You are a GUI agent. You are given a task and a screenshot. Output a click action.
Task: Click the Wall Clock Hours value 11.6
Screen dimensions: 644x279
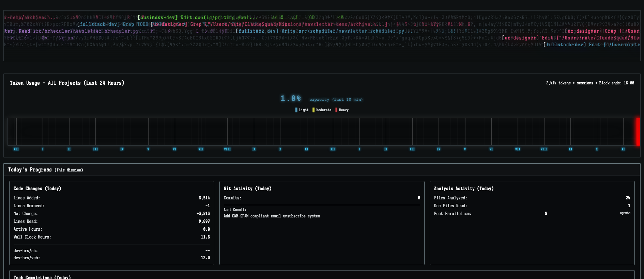[x=205, y=237]
